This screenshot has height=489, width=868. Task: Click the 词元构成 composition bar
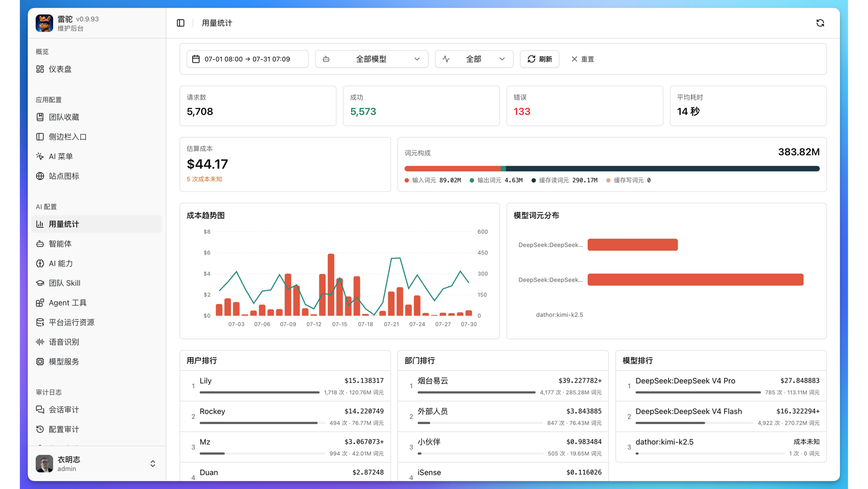point(612,169)
